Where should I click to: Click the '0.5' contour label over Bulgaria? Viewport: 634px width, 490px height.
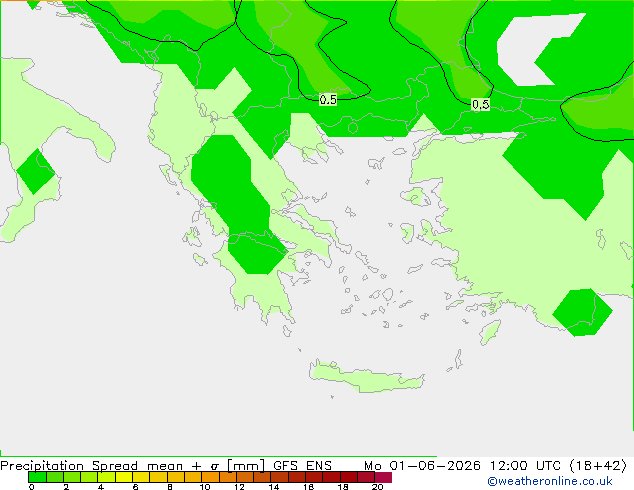(328, 99)
